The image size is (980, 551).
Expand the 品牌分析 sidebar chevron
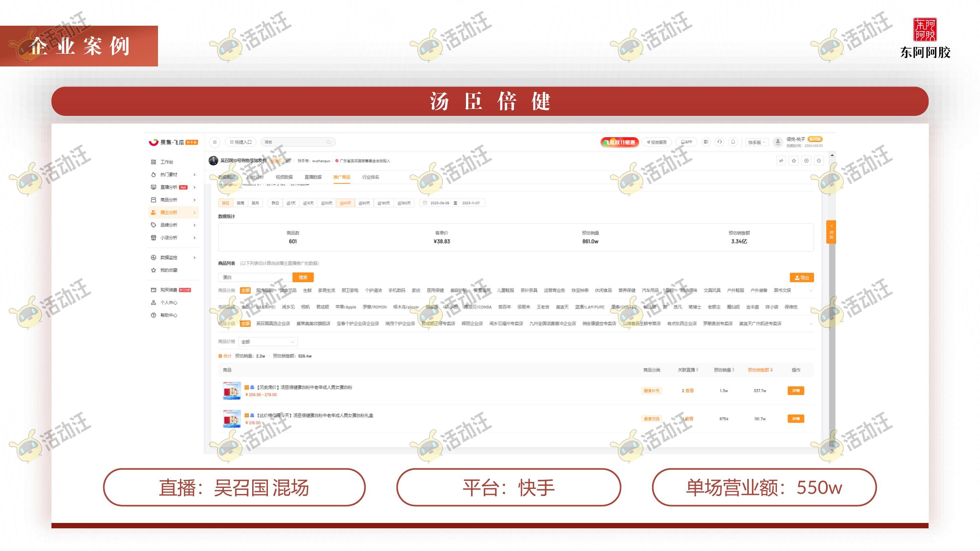(x=194, y=225)
